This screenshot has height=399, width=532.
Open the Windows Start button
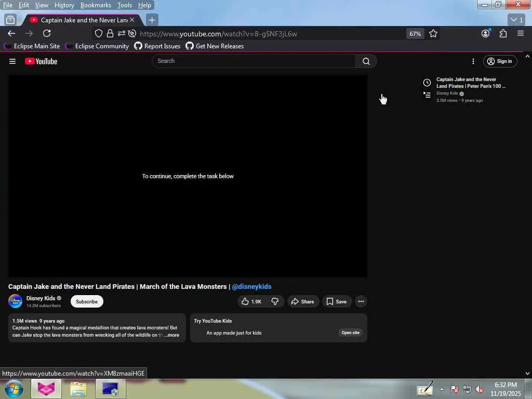click(x=14, y=389)
